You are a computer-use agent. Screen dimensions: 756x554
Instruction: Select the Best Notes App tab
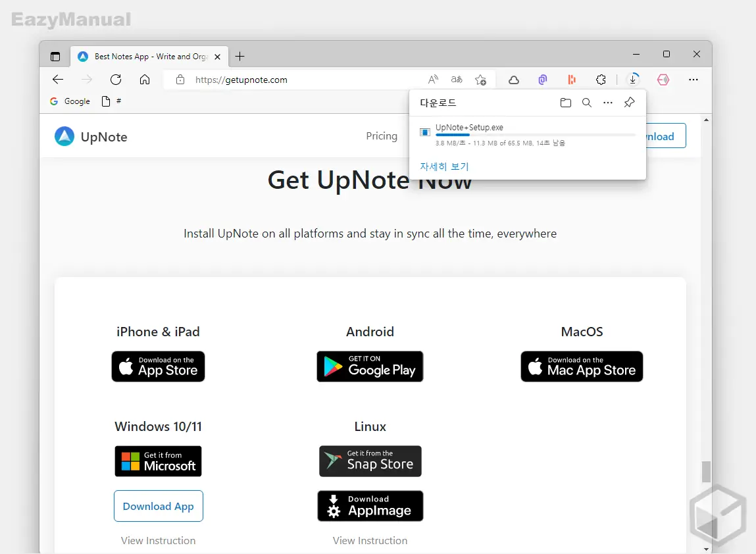point(149,57)
